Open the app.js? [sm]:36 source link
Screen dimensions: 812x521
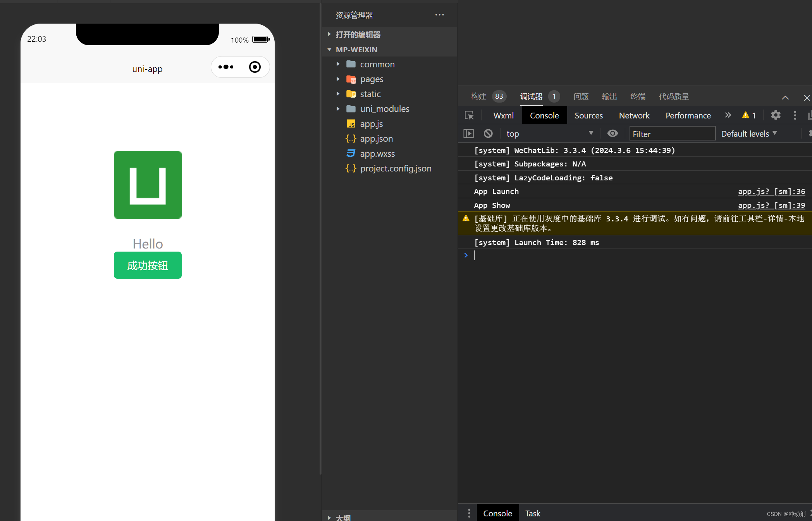[771, 192]
